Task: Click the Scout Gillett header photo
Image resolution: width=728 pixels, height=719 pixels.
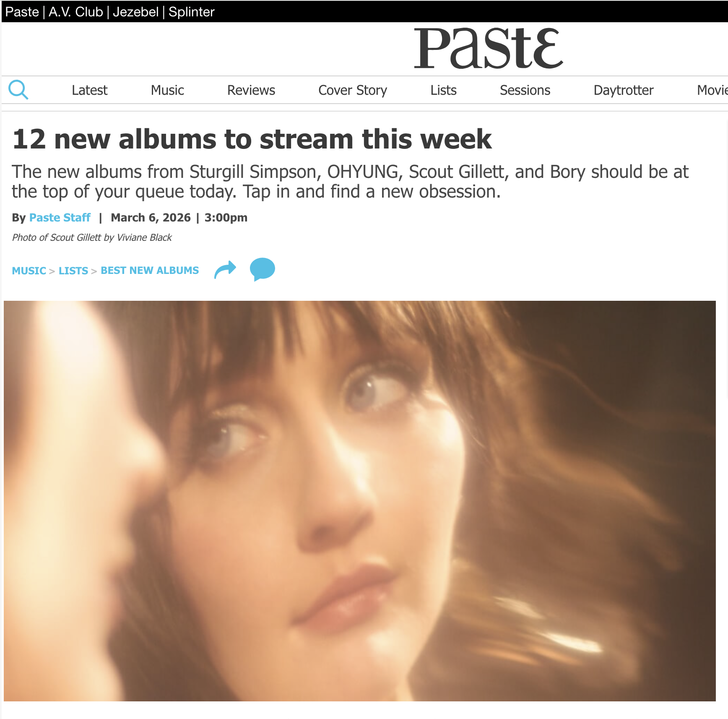Action: click(x=360, y=501)
